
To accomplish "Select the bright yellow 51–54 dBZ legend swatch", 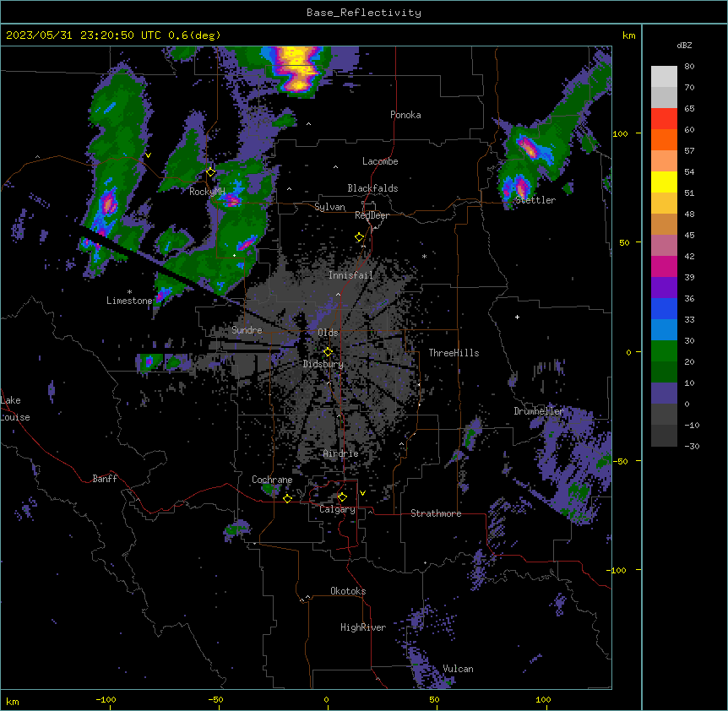I will coord(664,182).
